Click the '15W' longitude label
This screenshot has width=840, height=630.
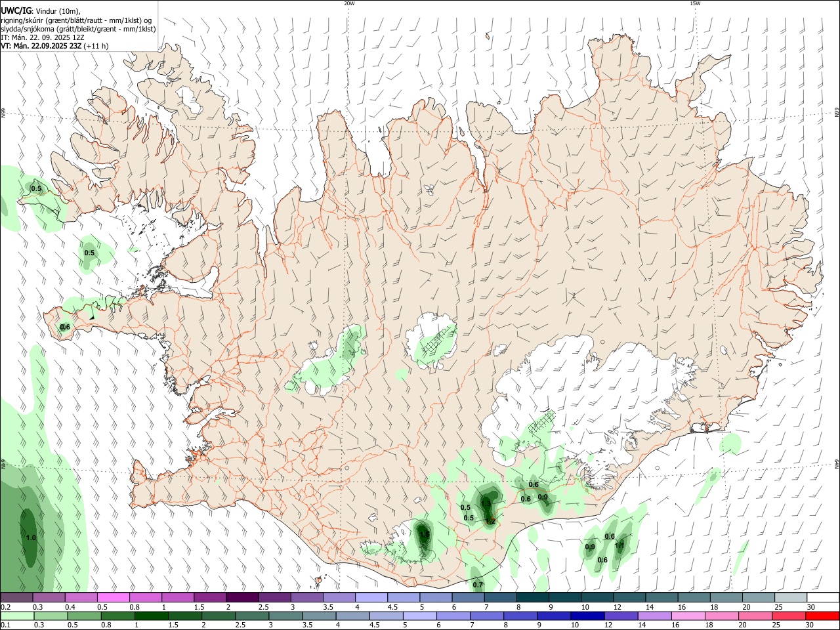pos(695,3)
